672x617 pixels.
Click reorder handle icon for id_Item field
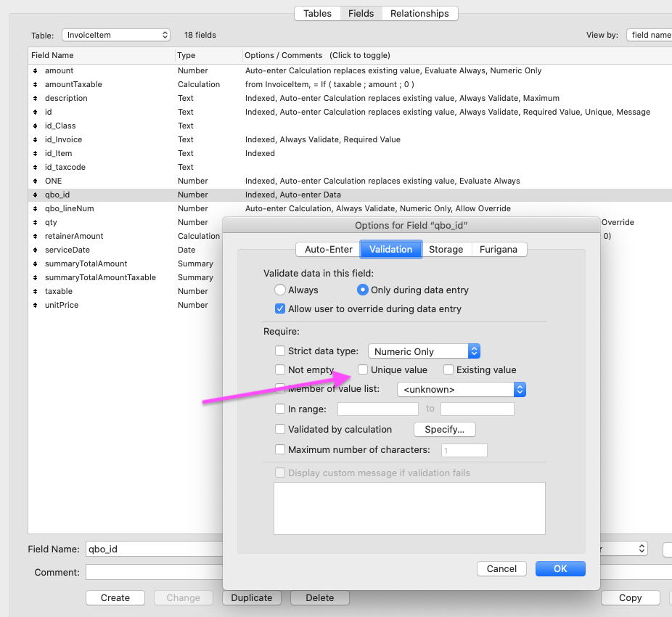35,153
